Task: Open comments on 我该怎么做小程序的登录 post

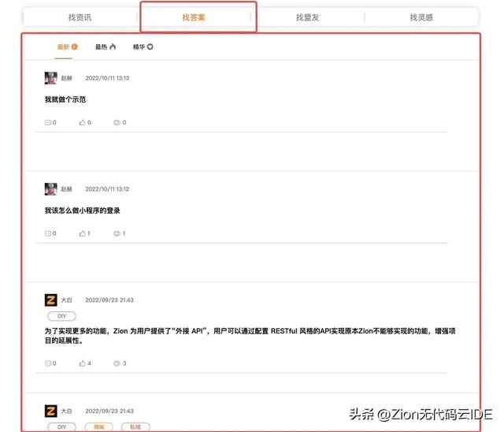Action: pos(49,233)
